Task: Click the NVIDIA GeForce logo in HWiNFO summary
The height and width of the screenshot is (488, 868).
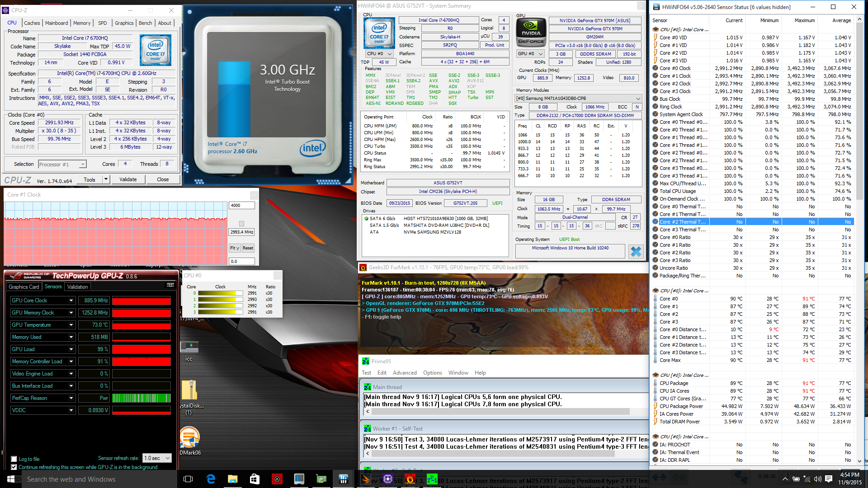Action: [x=531, y=33]
